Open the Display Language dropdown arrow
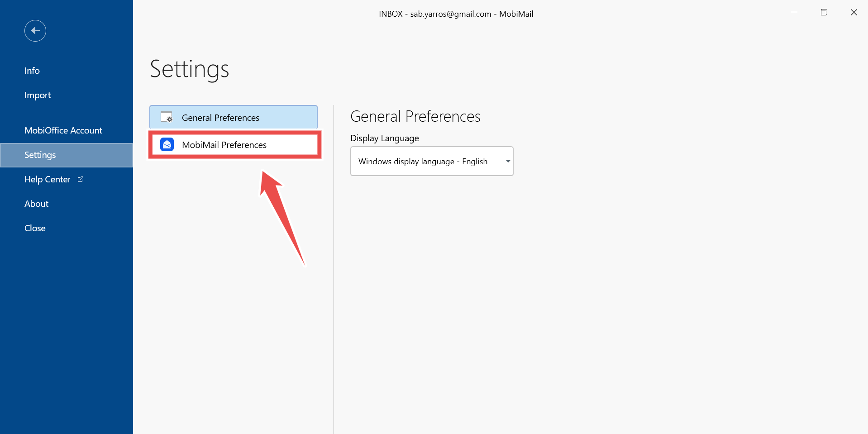The height and width of the screenshot is (434, 868). [508, 161]
